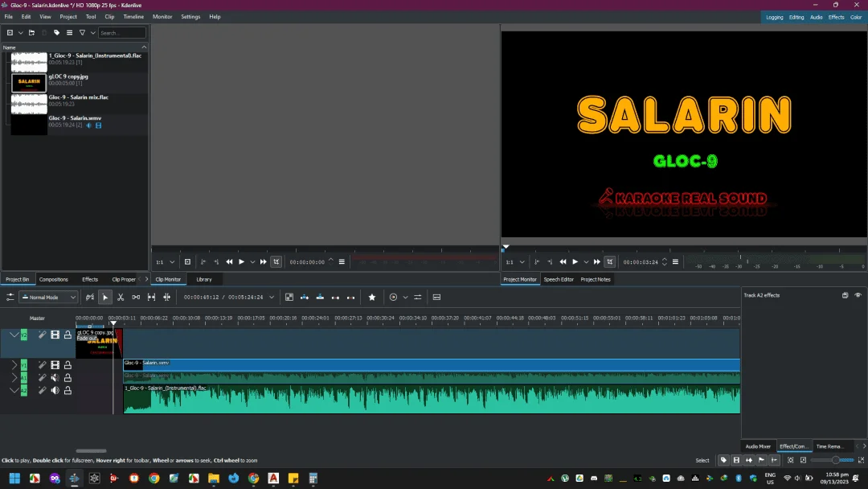Rewind in the Clip Monitor
Viewport: 868px width, 489px height.
coord(229,262)
